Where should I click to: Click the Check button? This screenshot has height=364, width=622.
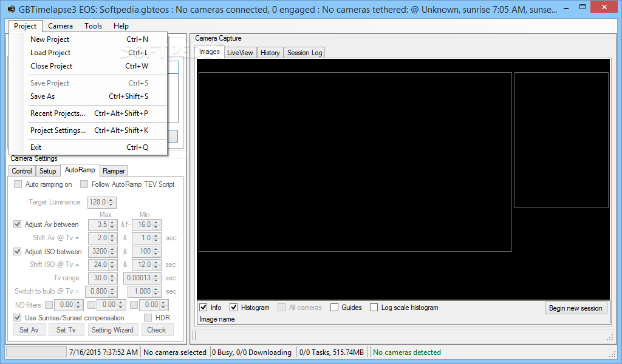point(157,330)
